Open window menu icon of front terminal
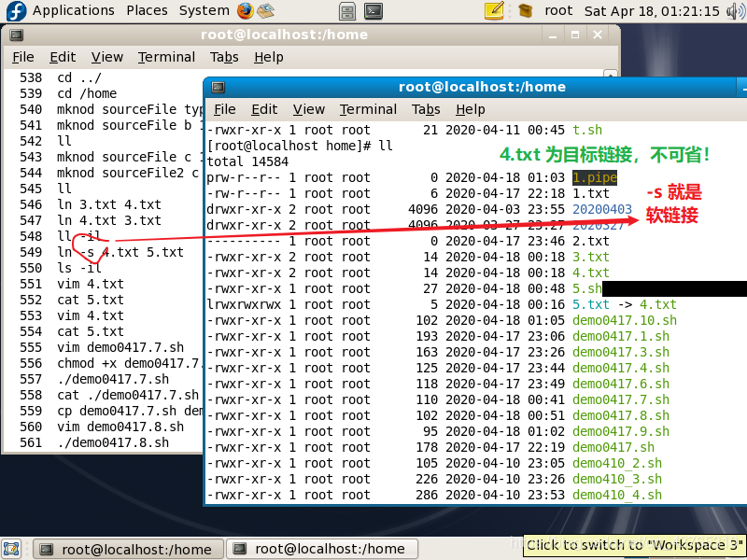This screenshot has width=747, height=560. coord(218,87)
